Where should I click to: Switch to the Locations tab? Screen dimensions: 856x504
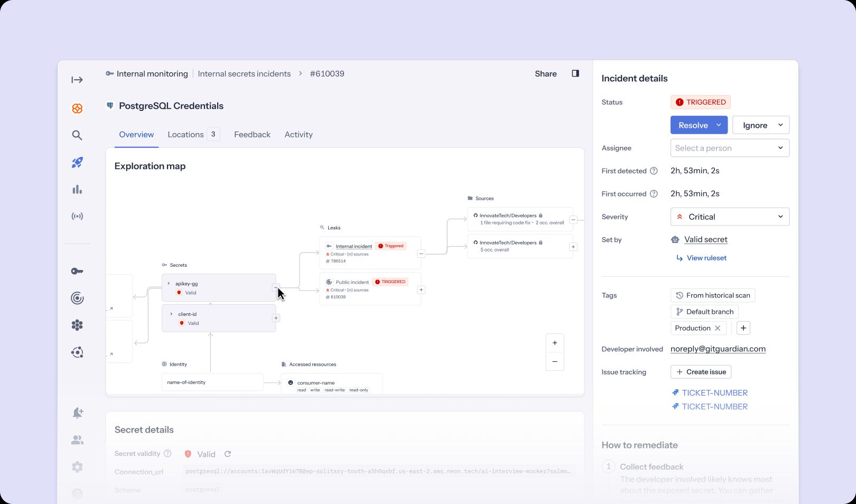[185, 135]
